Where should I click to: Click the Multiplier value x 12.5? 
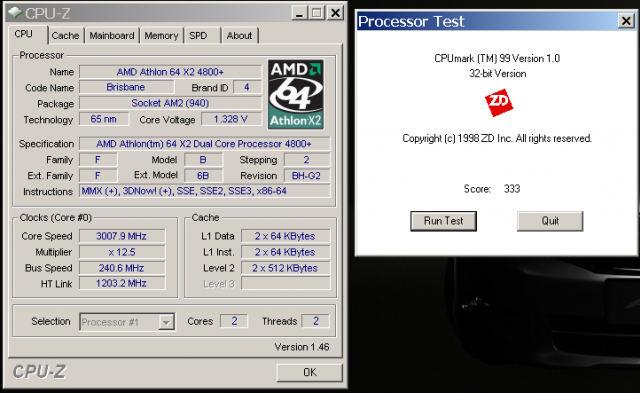pyautogui.click(x=122, y=252)
